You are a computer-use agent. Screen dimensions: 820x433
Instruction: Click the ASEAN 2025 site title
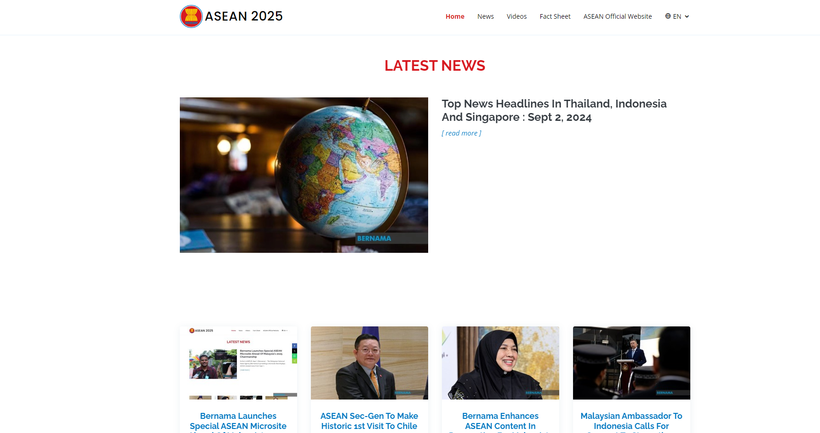tap(244, 16)
